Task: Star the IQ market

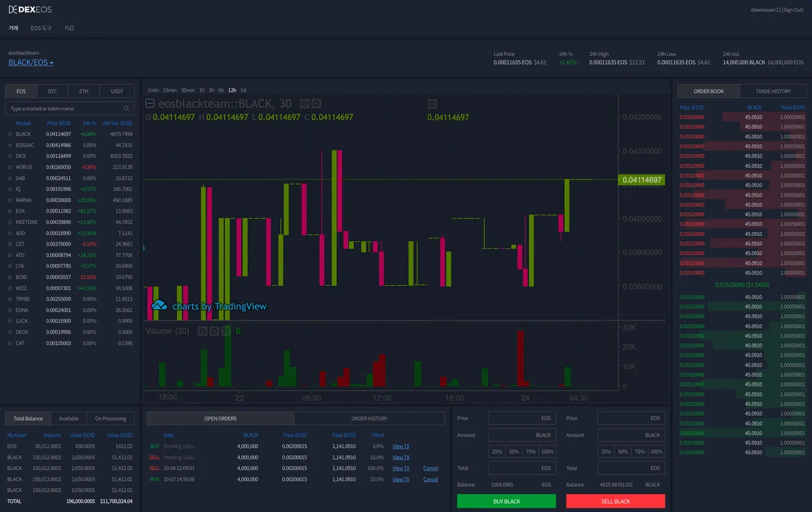Action: click(10, 189)
